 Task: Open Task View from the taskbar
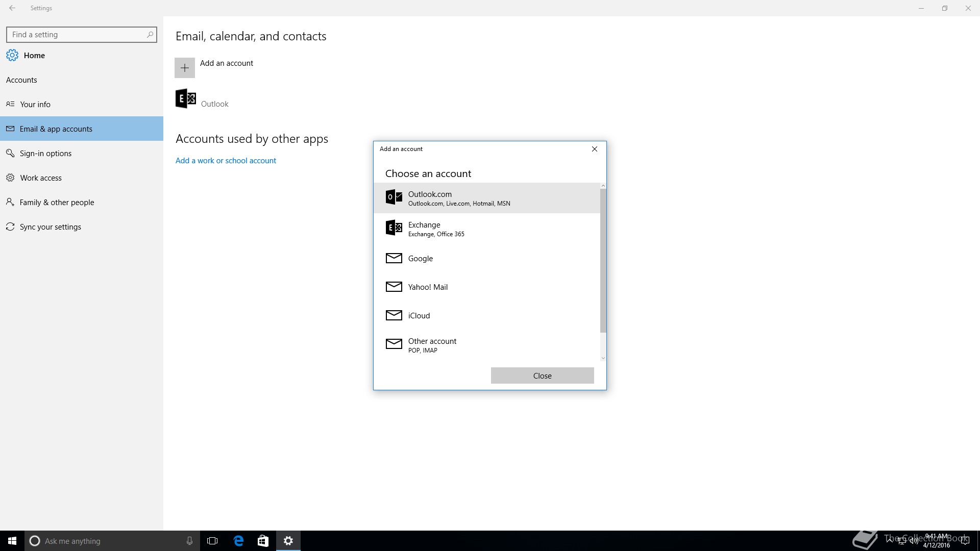point(212,541)
